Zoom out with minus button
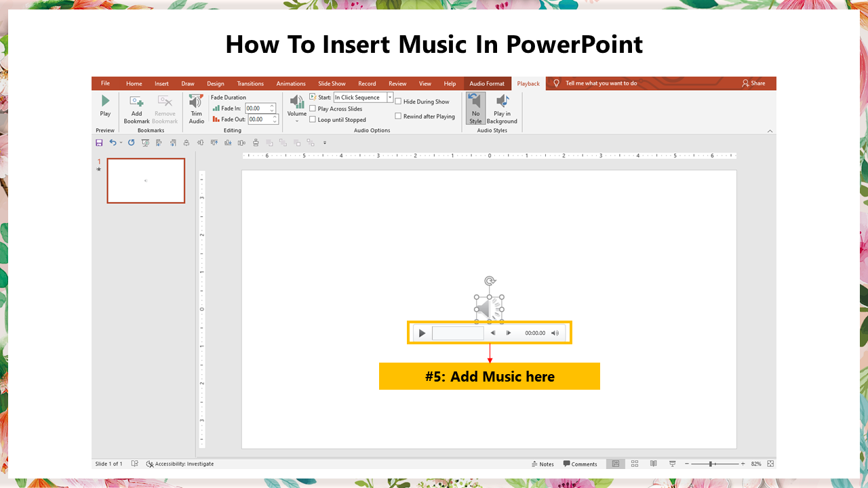This screenshot has height=488, width=868. click(687, 464)
